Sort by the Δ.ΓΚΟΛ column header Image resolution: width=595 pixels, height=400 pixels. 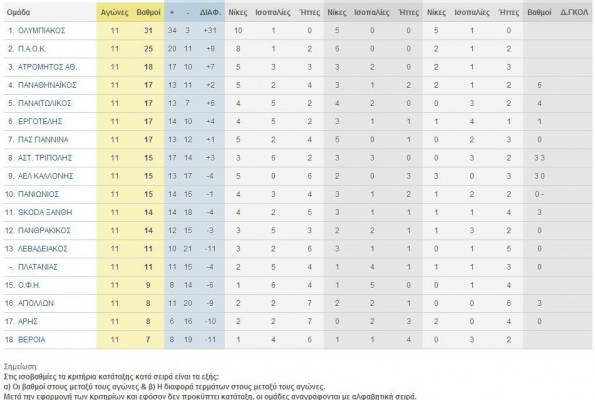(574, 12)
